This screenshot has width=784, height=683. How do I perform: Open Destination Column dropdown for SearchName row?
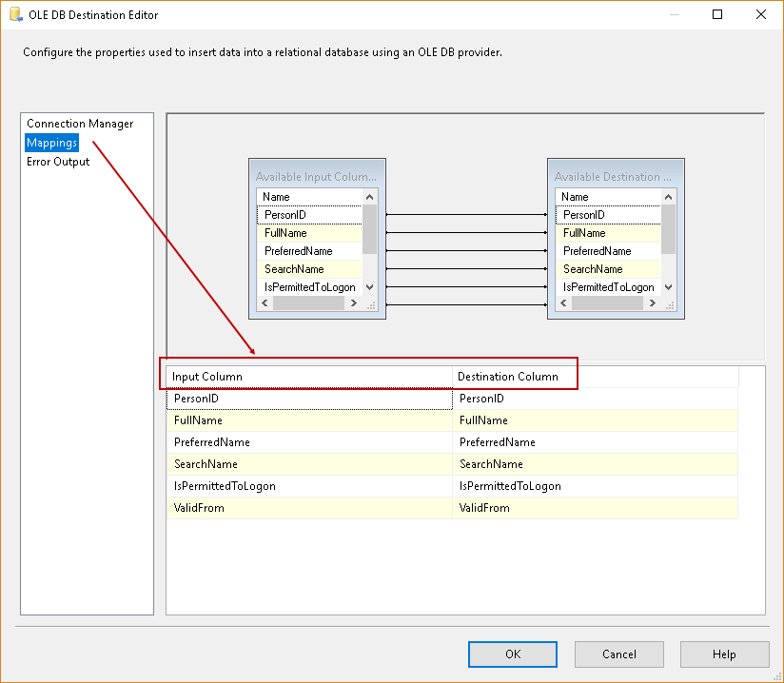(x=595, y=464)
